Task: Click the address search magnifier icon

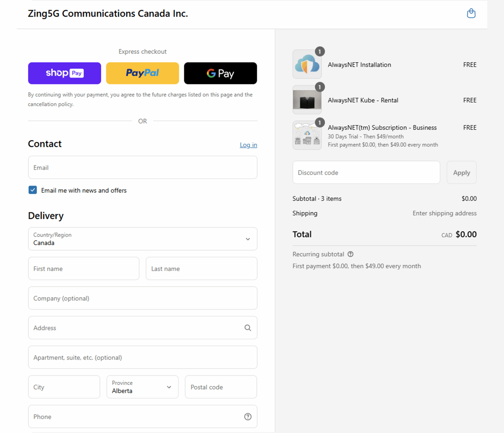Action: coord(248,328)
